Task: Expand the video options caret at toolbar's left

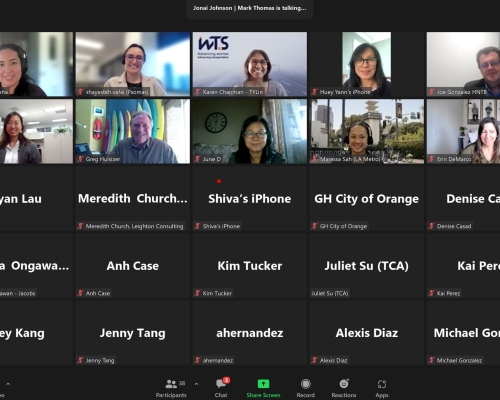Action: pos(8,384)
